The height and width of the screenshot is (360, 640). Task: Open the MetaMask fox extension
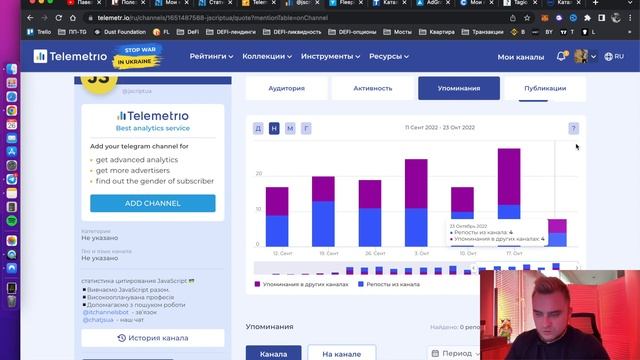tap(545, 18)
